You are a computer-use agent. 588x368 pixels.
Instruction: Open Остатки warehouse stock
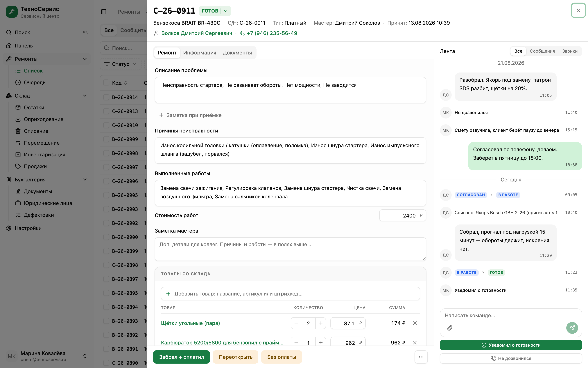pyautogui.click(x=51, y=107)
